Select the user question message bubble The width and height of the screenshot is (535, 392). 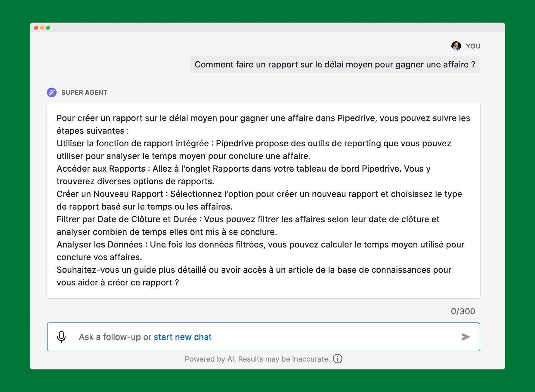coord(335,64)
